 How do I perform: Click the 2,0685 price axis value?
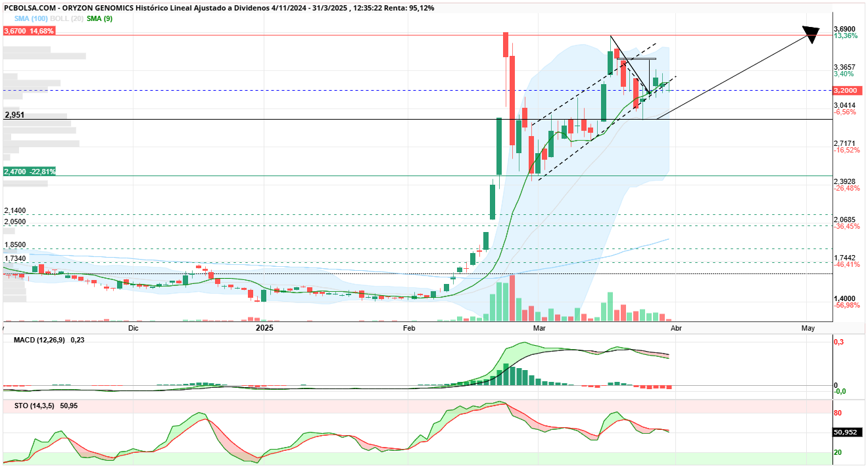(846, 220)
